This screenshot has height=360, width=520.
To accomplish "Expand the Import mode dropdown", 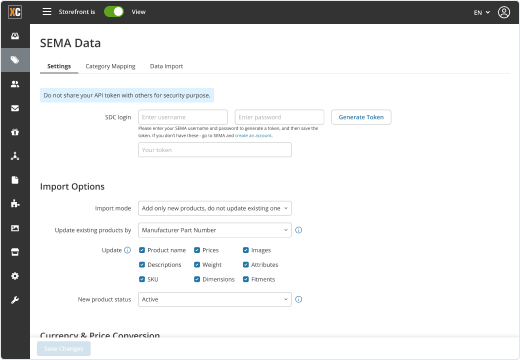I will click(x=215, y=208).
